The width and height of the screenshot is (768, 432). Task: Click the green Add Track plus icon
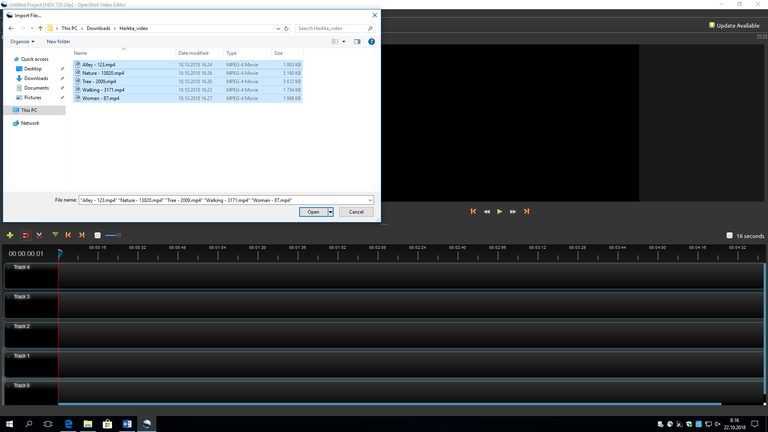(x=10, y=235)
